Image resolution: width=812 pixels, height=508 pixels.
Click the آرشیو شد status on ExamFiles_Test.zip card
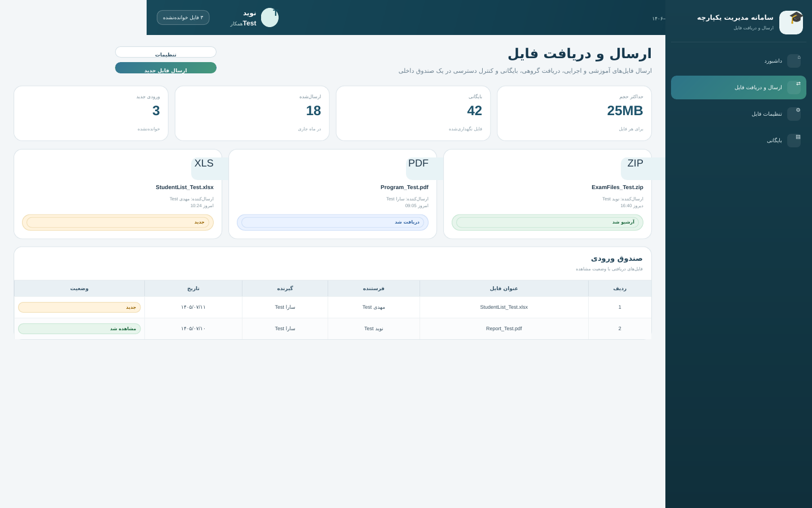[x=548, y=222]
